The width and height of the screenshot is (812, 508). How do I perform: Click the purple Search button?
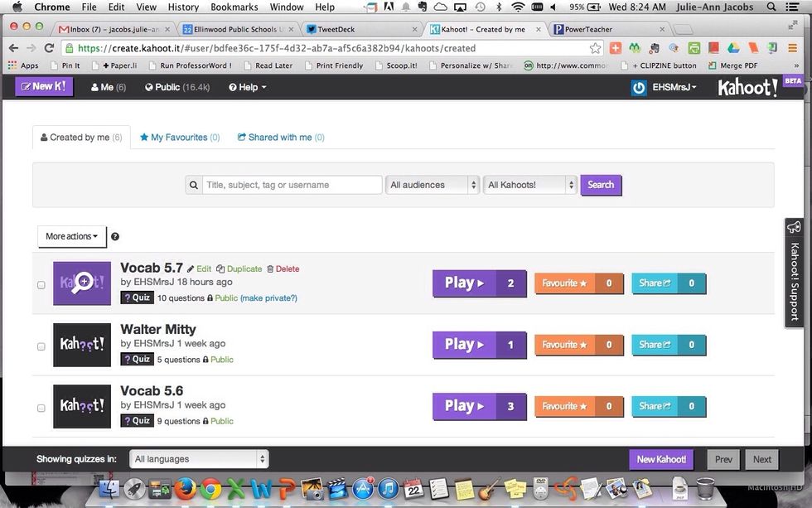tap(601, 185)
